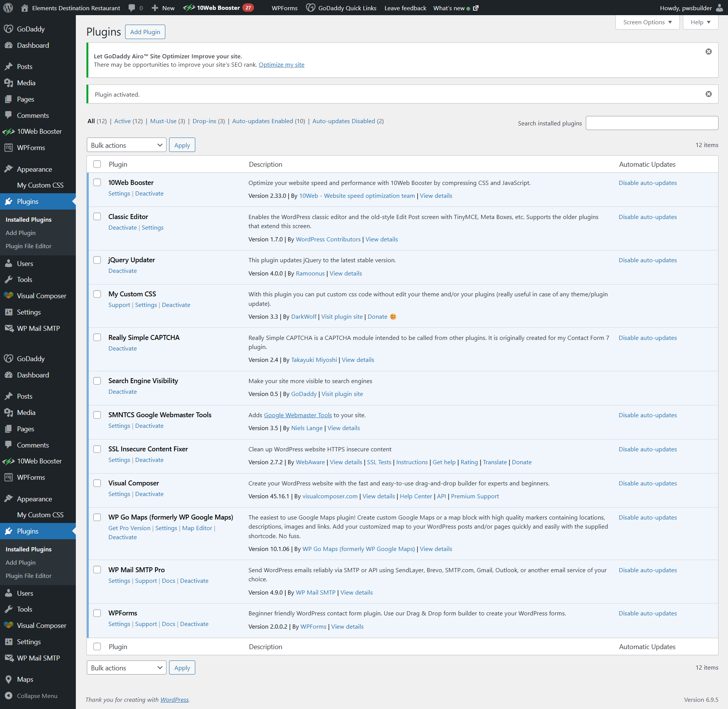Open the Google Webmaster Tools description link
Image resolution: width=728 pixels, height=709 pixels.
point(298,415)
